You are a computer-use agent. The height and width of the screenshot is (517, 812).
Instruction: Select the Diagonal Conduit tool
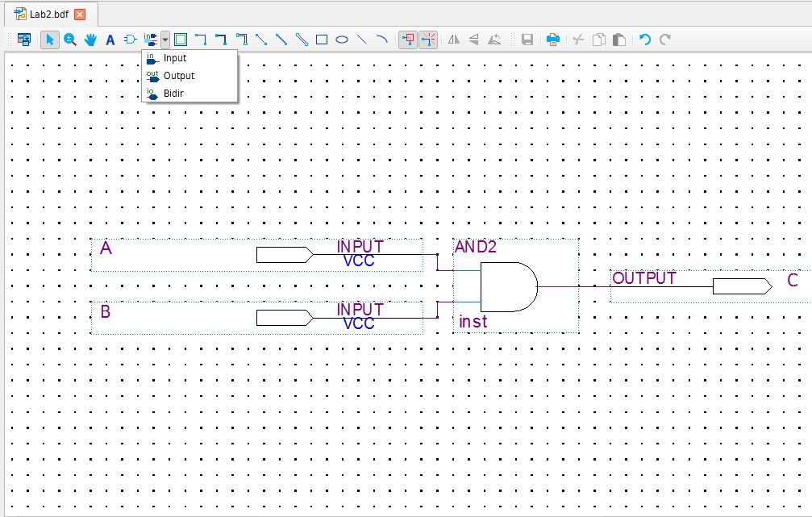pos(302,40)
